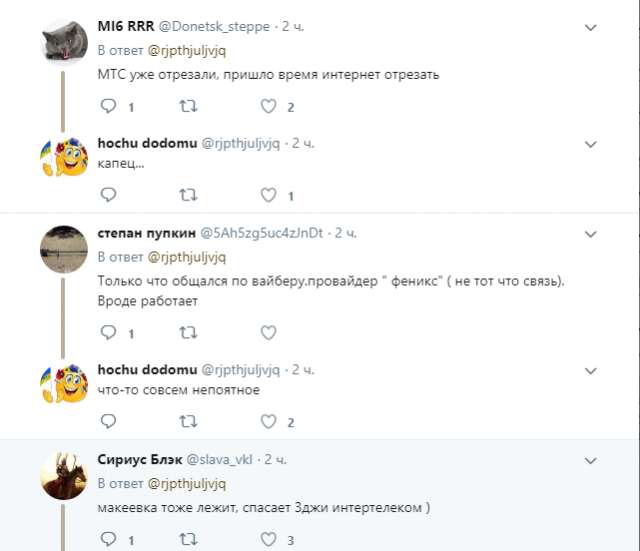The image size is (640, 551).
Task: Like степан пупкин's tweet
Action: coord(267,332)
